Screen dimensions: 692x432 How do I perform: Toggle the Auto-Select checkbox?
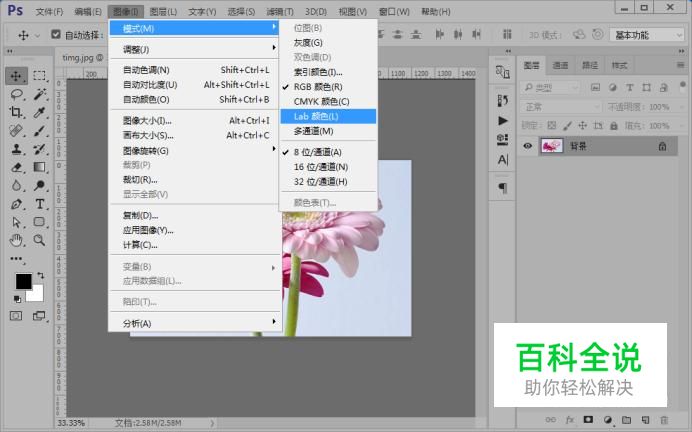click(56, 34)
